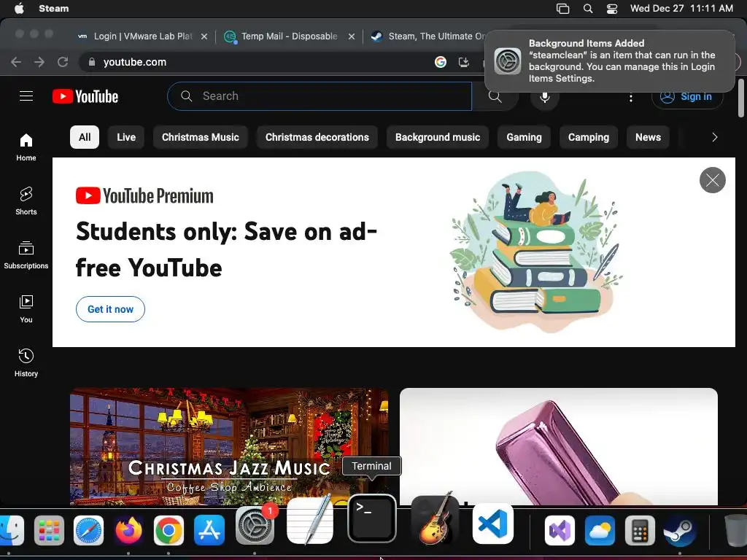Viewport: 747px width, 560px height.
Task: Click the Stage Manager menu bar icon
Action: coord(562,8)
